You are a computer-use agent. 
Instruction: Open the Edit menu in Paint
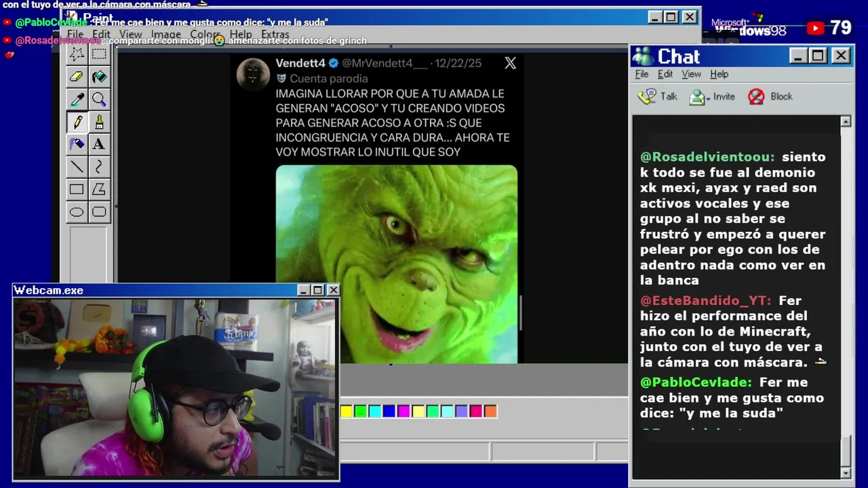pos(101,35)
